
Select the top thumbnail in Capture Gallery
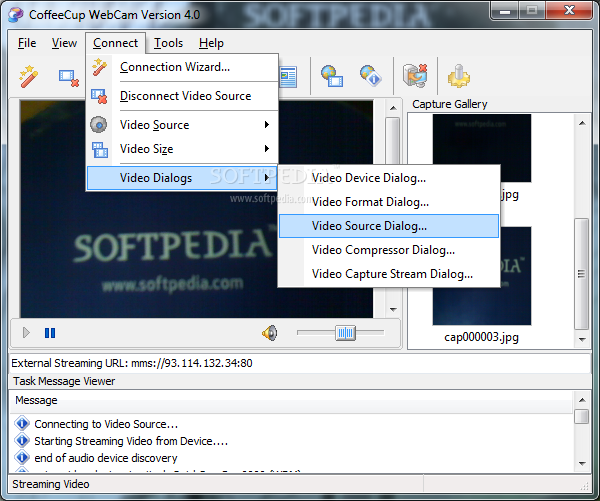click(x=482, y=148)
